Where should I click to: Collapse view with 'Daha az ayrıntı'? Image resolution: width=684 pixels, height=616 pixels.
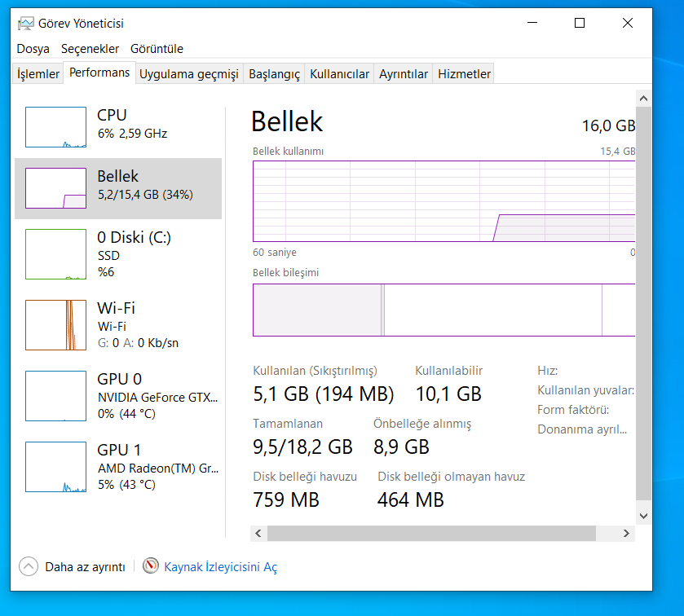(x=85, y=567)
